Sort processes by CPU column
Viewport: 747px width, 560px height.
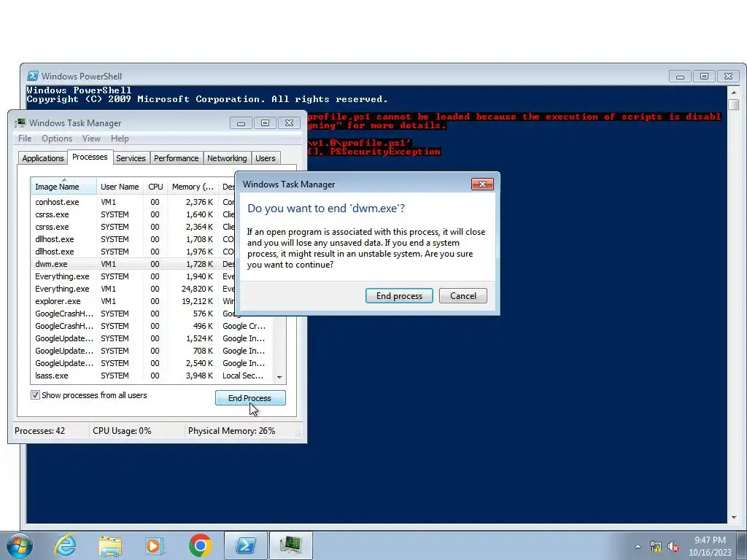tap(155, 186)
